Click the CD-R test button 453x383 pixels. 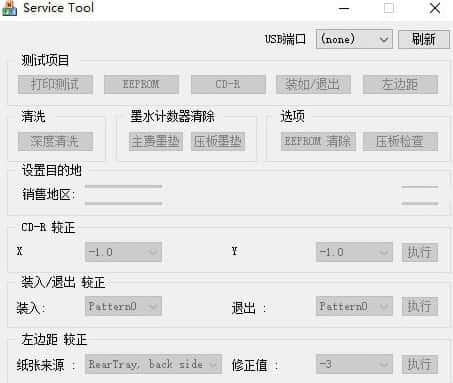tap(228, 84)
